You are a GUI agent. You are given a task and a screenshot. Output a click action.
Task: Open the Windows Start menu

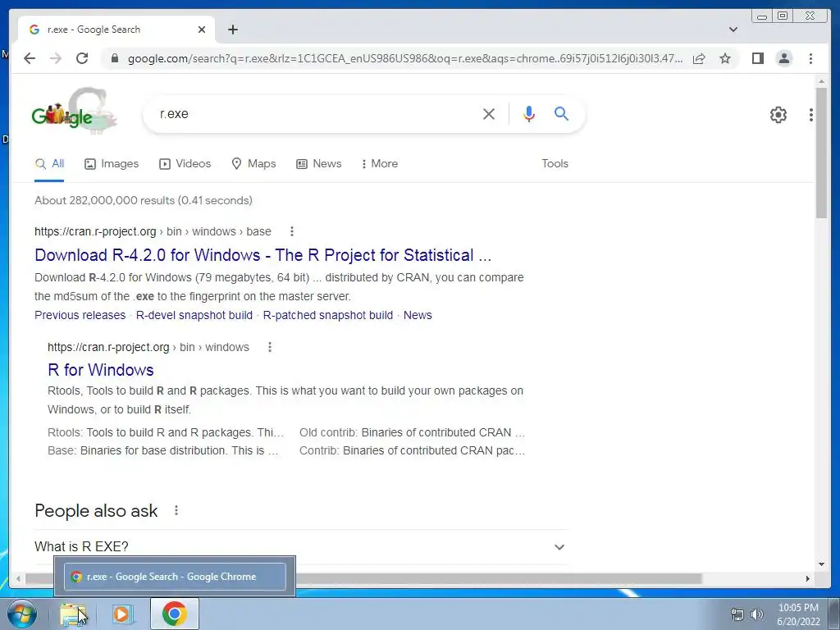(22, 614)
